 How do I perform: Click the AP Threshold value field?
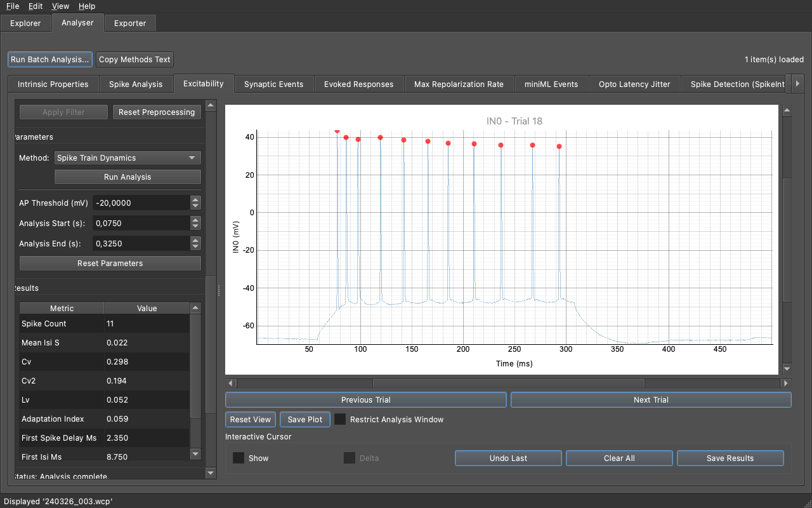point(141,203)
